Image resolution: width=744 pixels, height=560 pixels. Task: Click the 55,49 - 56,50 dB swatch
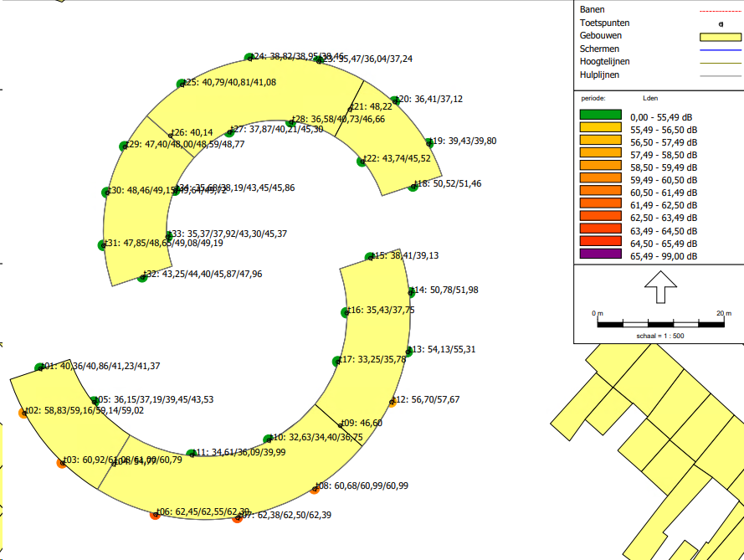click(x=600, y=127)
